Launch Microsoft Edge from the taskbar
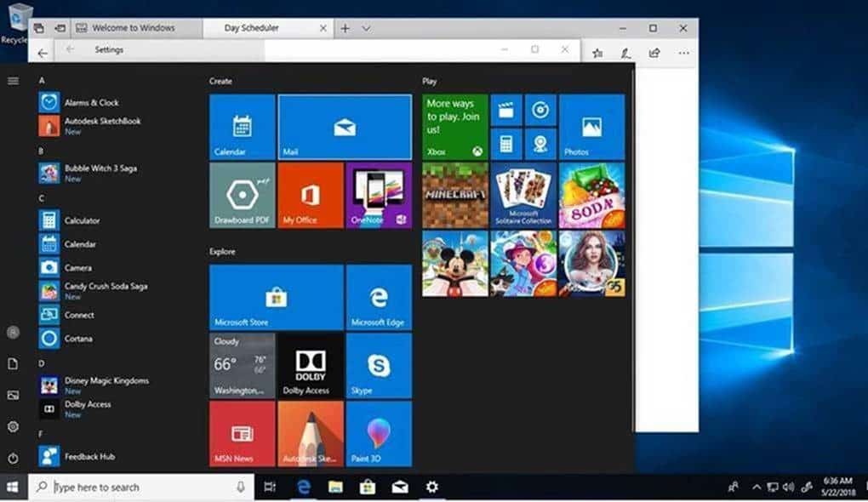 [304, 487]
